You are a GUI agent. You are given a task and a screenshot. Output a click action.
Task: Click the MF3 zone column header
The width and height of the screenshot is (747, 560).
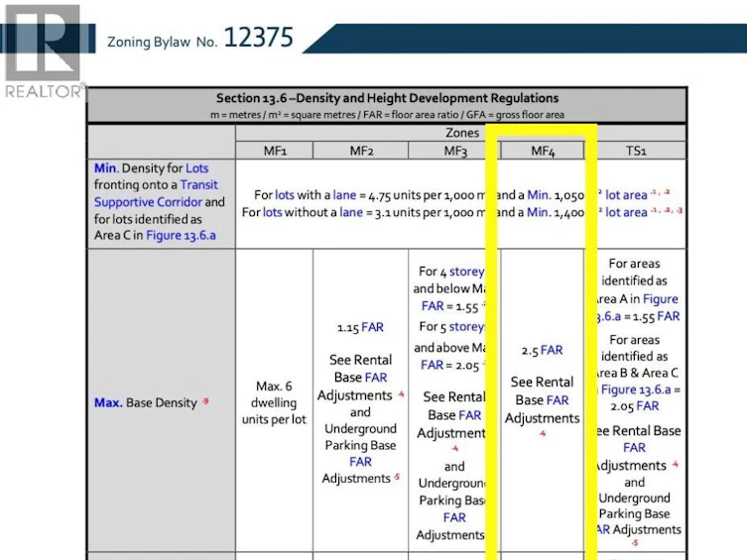coord(455,151)
